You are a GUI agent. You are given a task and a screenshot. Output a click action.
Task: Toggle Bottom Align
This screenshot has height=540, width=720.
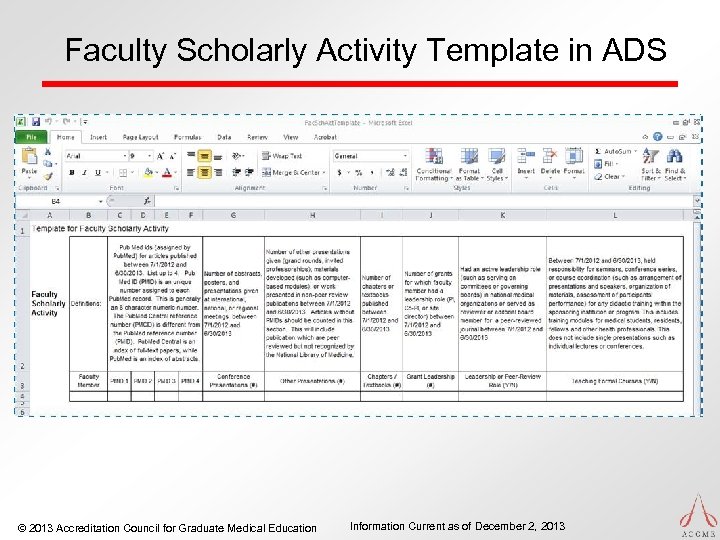(x=218, y=156)
